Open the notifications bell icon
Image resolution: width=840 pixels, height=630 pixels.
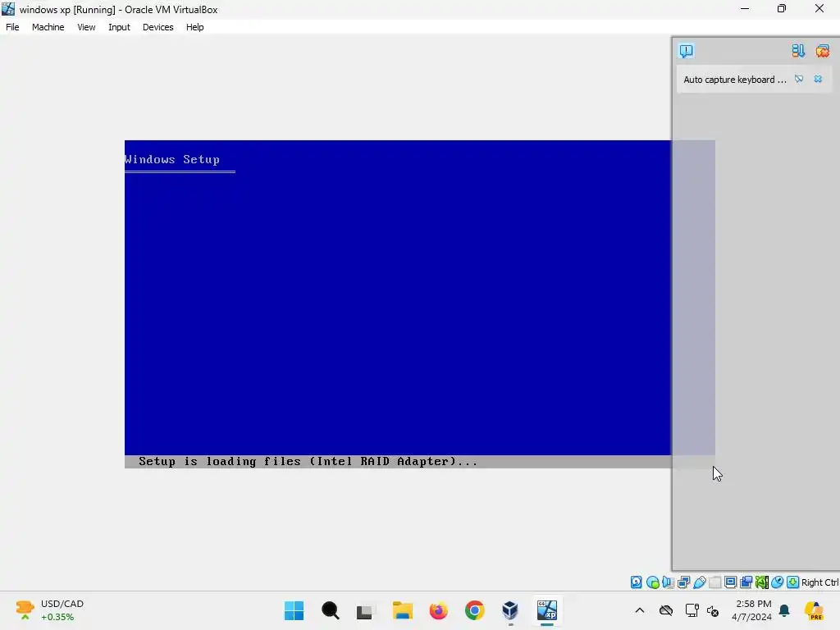(x=784, y=610)
